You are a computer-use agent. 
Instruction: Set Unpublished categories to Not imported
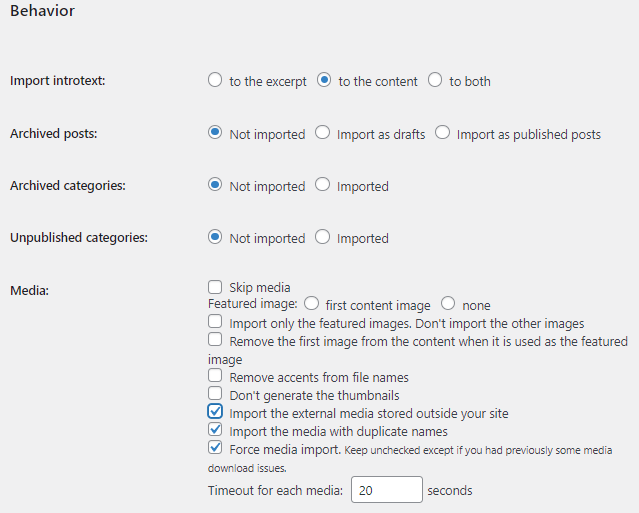pyautogui.click(x=215, y=237)
